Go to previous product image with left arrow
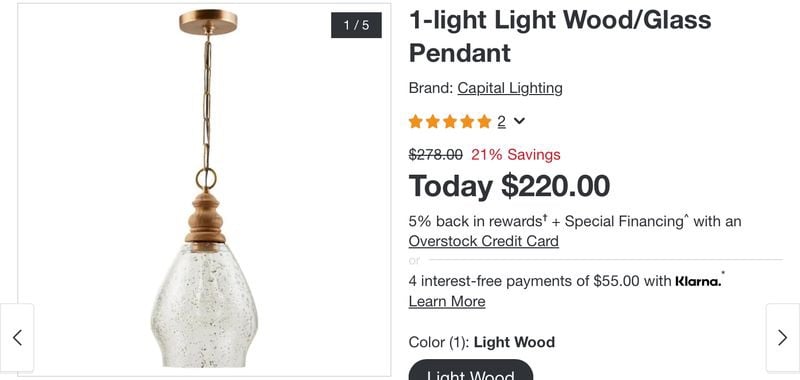This screenshot has width=800, height=380. pyautogui.click(x=17, y=338)
